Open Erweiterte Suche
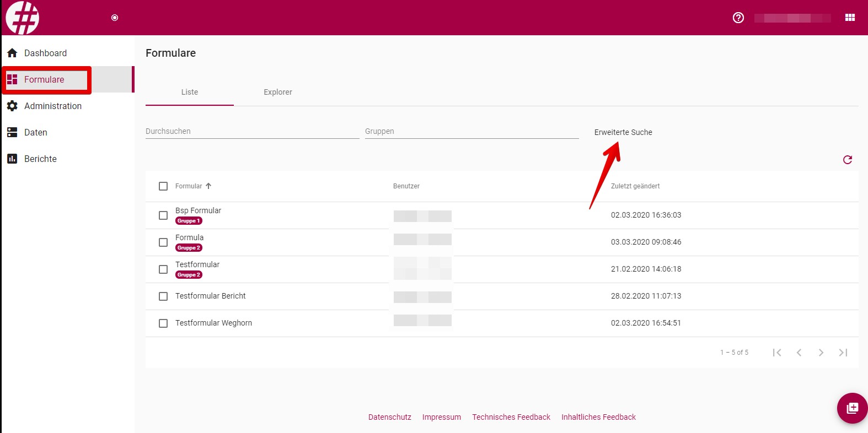 coord(623,132)
